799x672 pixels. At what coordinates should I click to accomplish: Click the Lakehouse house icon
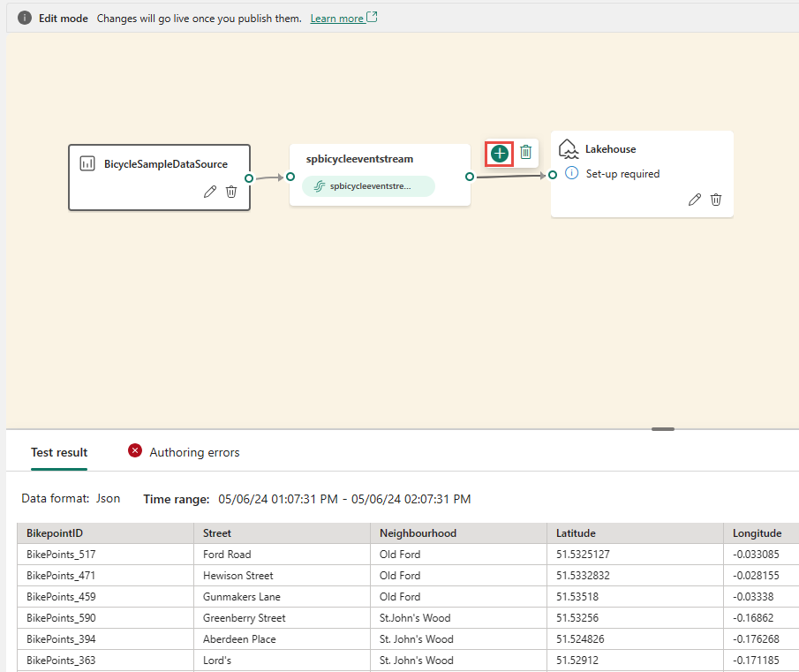pos(569,149)
